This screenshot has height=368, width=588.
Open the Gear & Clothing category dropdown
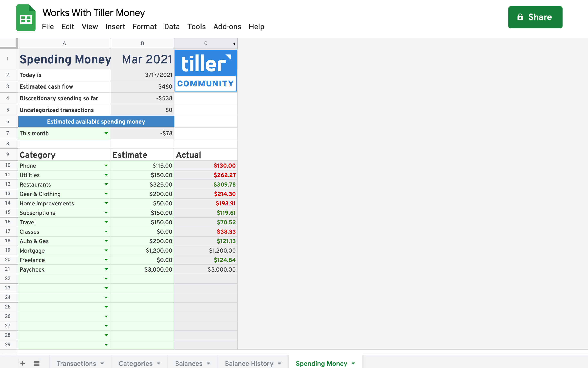coord(106,194)
